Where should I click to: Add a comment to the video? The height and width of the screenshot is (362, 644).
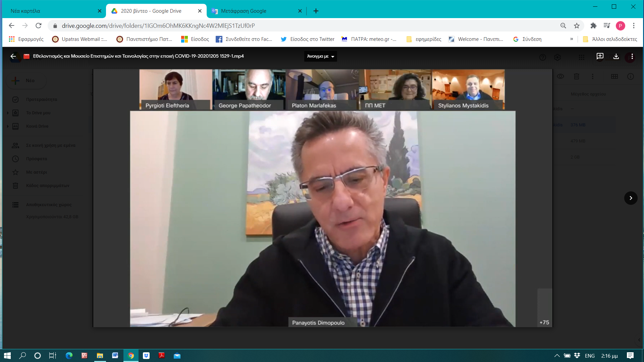600,56
